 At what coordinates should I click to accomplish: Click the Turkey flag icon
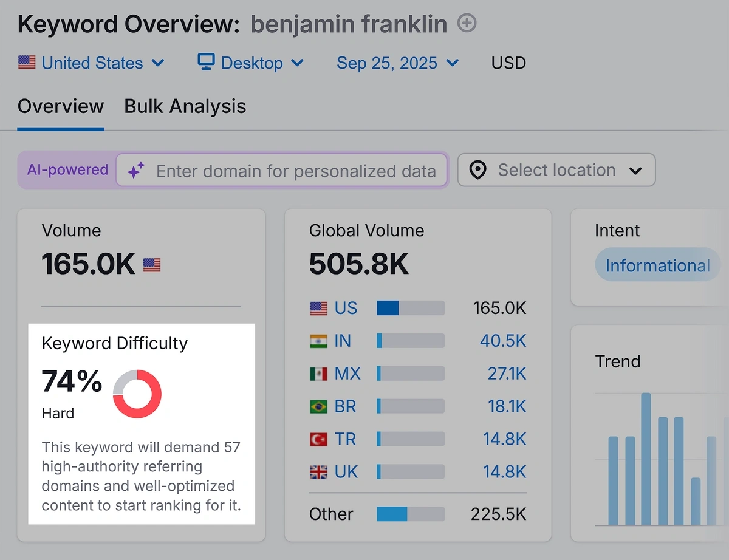tap(318, 439)
